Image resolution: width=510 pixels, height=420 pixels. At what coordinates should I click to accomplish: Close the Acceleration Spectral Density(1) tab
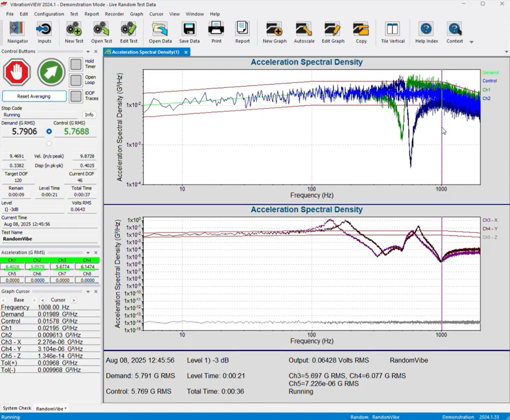point(186,52)
